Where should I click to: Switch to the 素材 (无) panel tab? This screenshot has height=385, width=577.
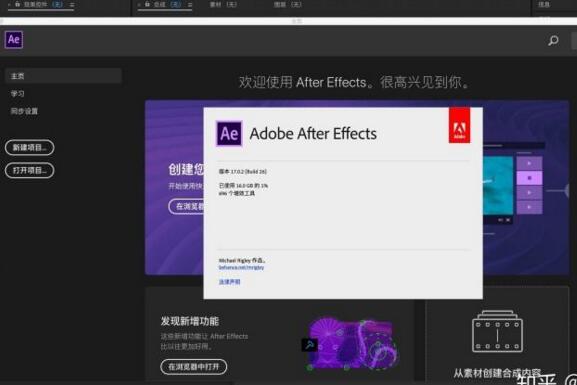click(x=223, y=5)
